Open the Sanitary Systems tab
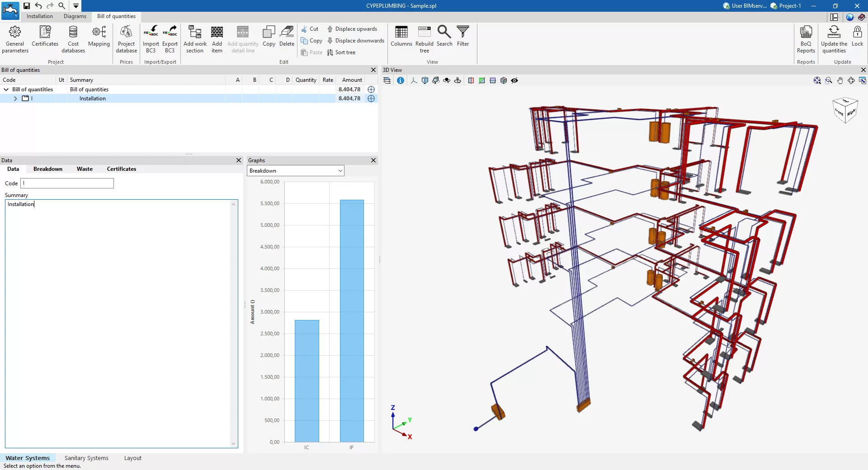Screen dimensions: 868x470 coord(86,458)
